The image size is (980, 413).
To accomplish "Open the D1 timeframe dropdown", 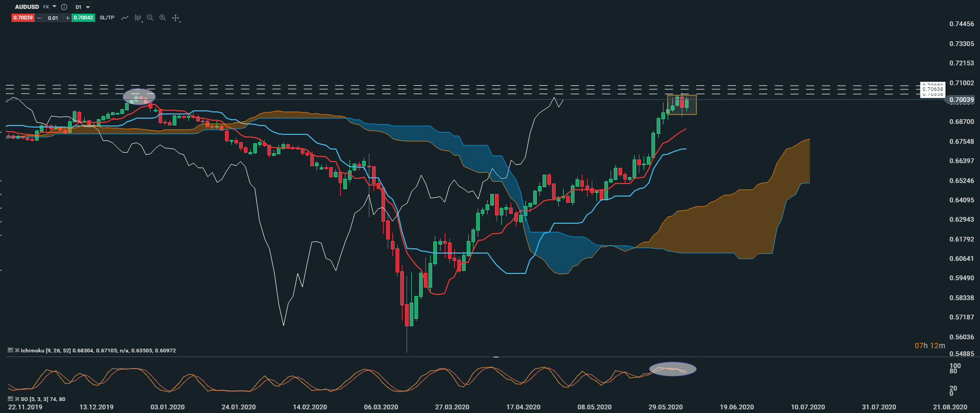I will coord(82,7).
